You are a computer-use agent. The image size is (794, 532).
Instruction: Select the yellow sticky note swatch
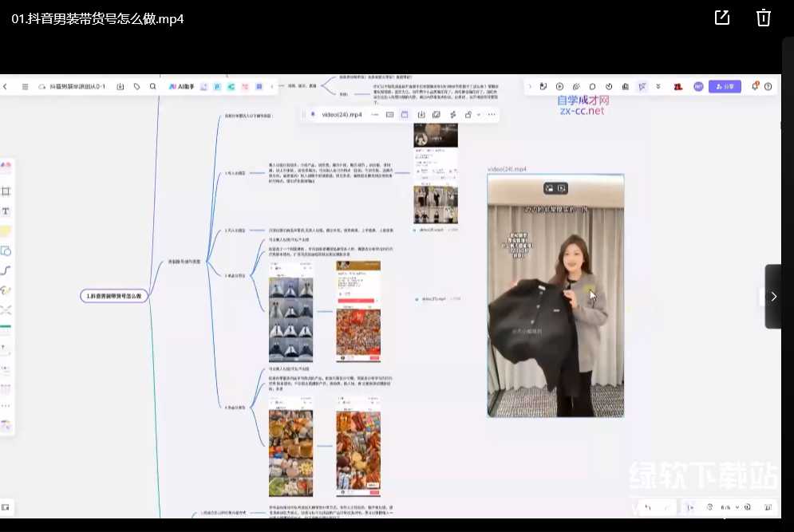click(6, 231)
